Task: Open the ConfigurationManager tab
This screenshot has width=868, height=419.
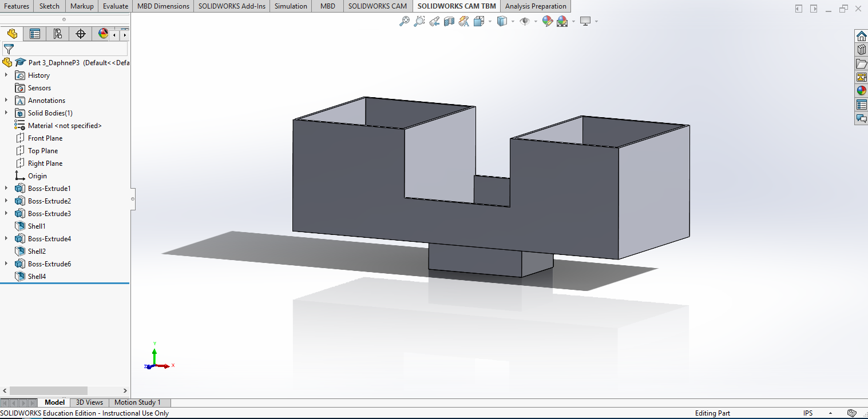Action: [x=58, y=34]
